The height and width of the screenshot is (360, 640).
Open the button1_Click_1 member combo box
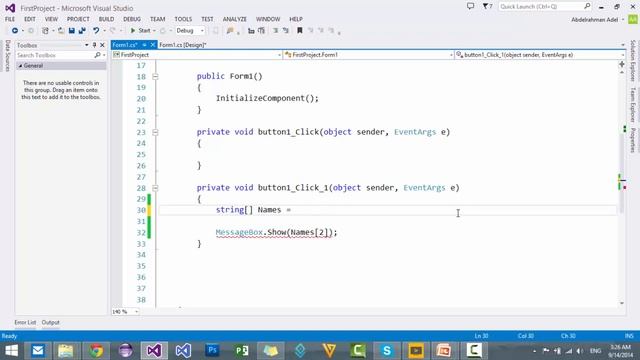(540, 55)
